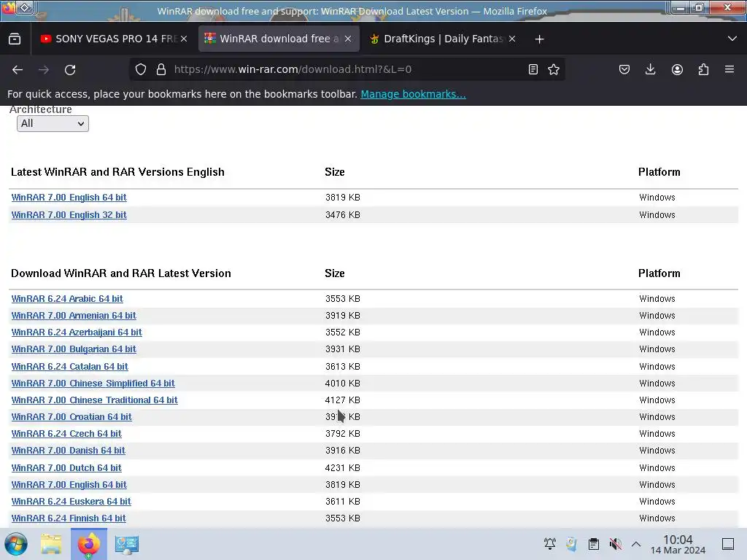Switch to SONY VEGAS PRO 14 tab
Image resolution: width=747 pixels, height=560 pixels.
113,39
